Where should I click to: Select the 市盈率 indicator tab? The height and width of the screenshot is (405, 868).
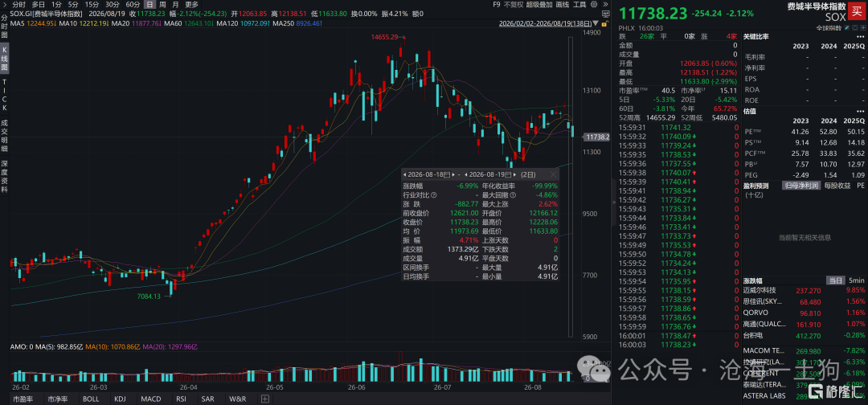pos(23,399)
